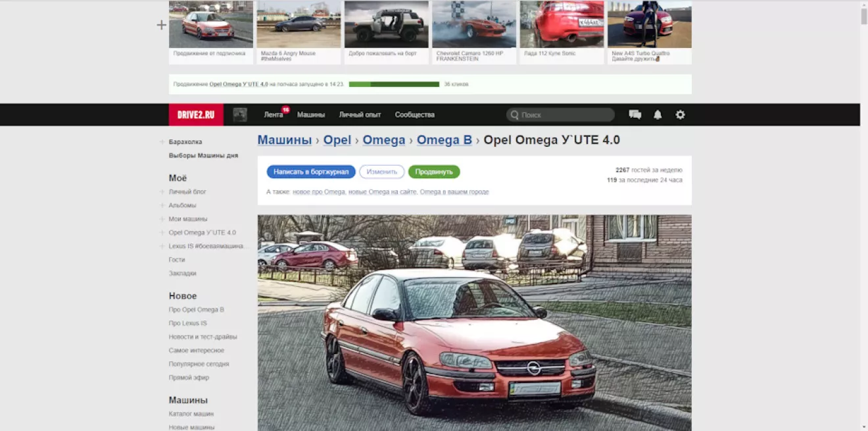Open Каталог машин sidebar link
Image resolution: width=868 pixels, height=431 pixels.
coord(191,414)
